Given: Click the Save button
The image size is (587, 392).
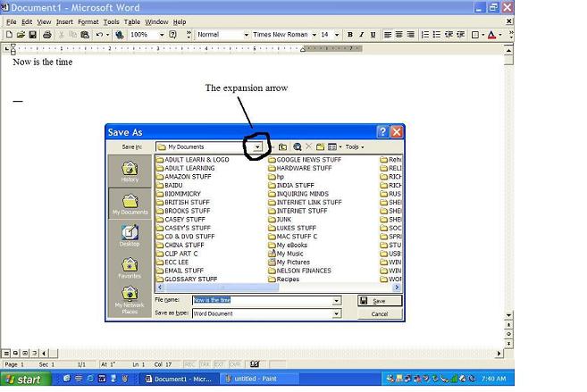Looking at the screenshot, I should [379, 301].
